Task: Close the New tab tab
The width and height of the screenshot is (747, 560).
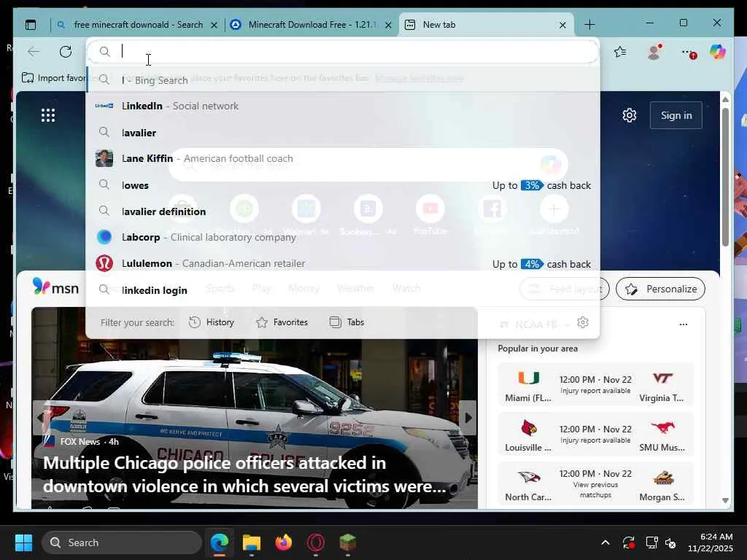Action: (562, 25)
